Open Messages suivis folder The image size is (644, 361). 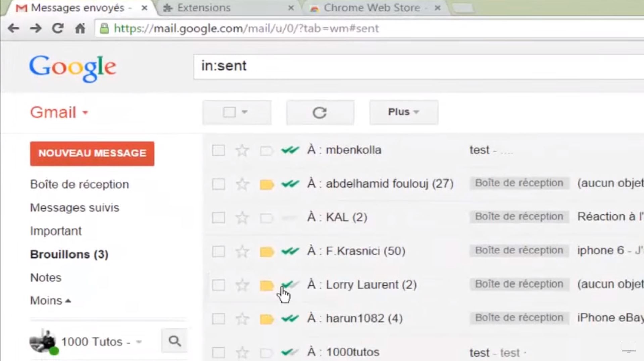75,208
